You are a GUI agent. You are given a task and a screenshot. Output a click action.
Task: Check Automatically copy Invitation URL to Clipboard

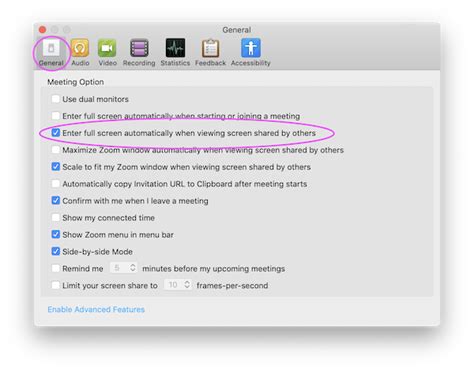(56, 184)
